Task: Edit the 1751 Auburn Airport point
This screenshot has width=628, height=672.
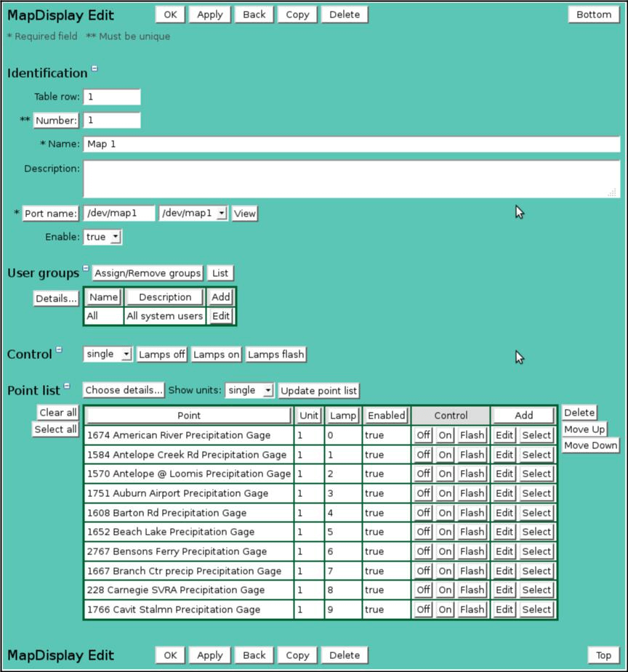Action: pos(504,493)
